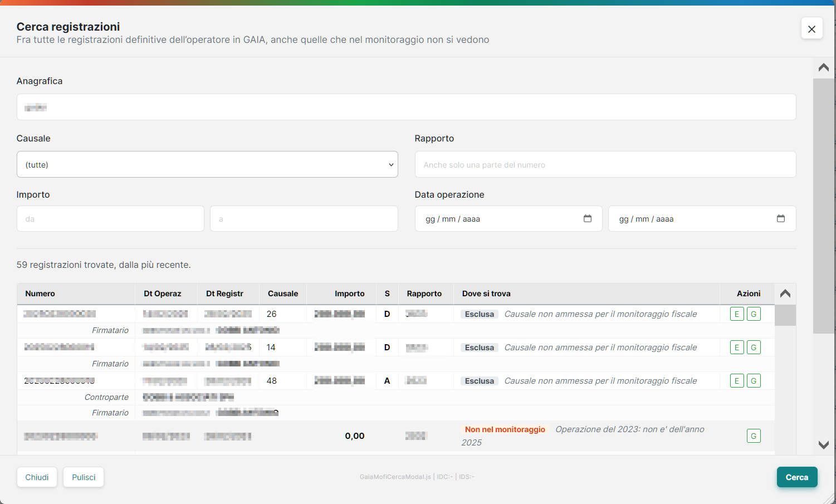
Task: Click the Causale column header in table
Action: 283,293
